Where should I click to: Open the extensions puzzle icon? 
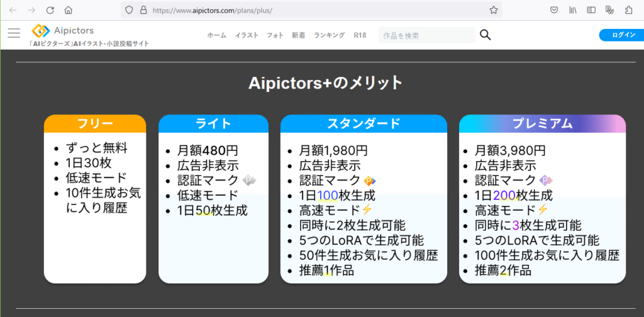tap(628, 10)
